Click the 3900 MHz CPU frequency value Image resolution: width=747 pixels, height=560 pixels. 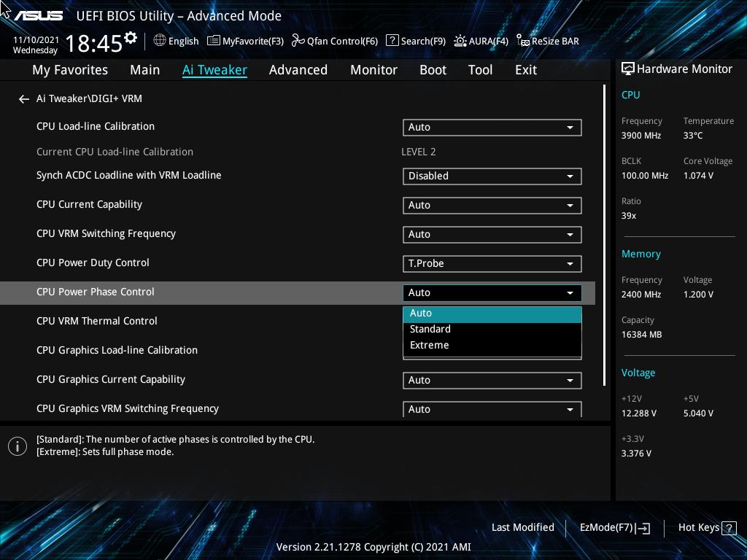point(640,136)
